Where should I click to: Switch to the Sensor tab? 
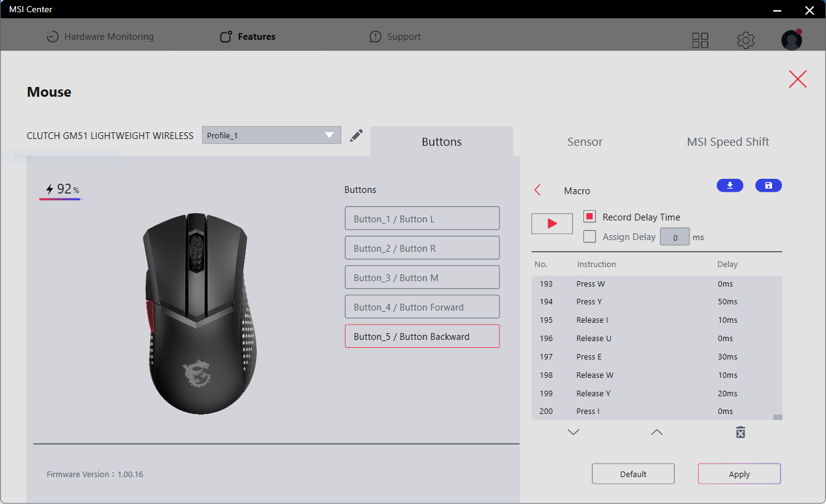pyautogui.click(x=585, y=141)
